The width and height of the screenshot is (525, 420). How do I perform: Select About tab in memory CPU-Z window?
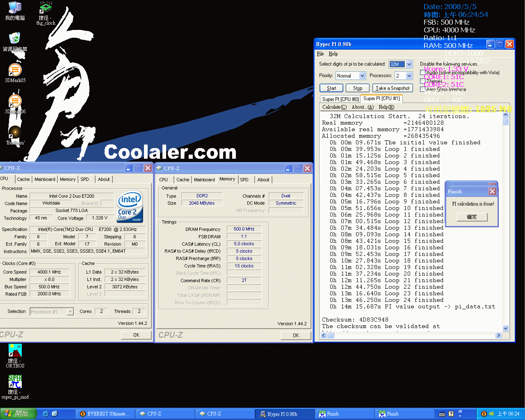(x=263, y=180)
